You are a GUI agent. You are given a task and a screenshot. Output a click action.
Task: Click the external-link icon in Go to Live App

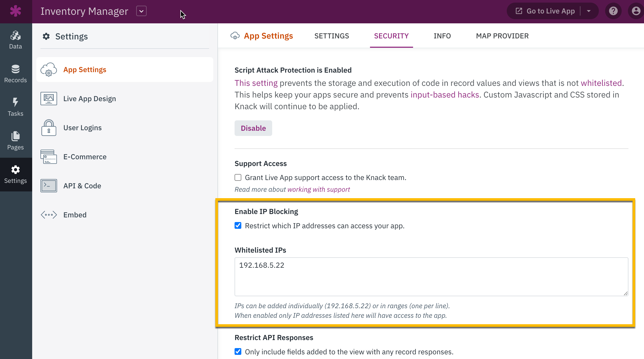[x=519, y=11]
